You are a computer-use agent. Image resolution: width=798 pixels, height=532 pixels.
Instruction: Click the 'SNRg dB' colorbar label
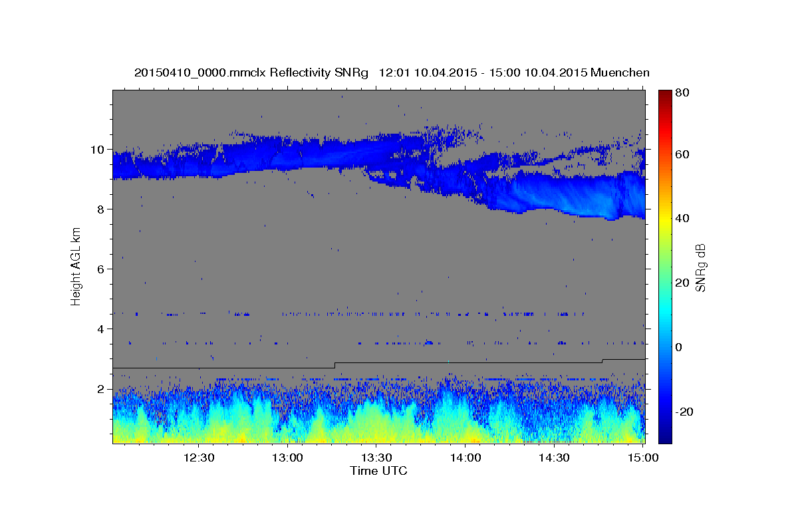[x=700, y=267]
